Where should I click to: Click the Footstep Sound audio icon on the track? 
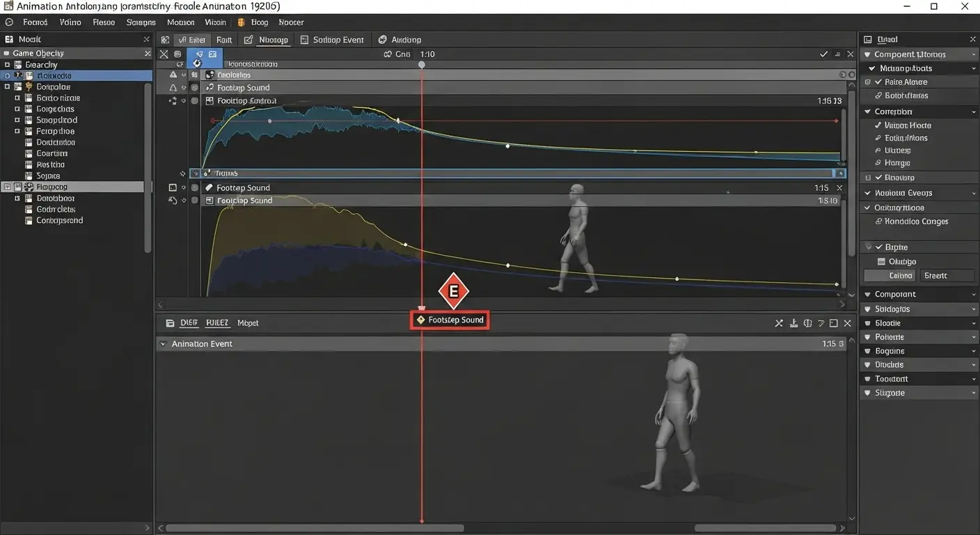[x=210, y=87]
